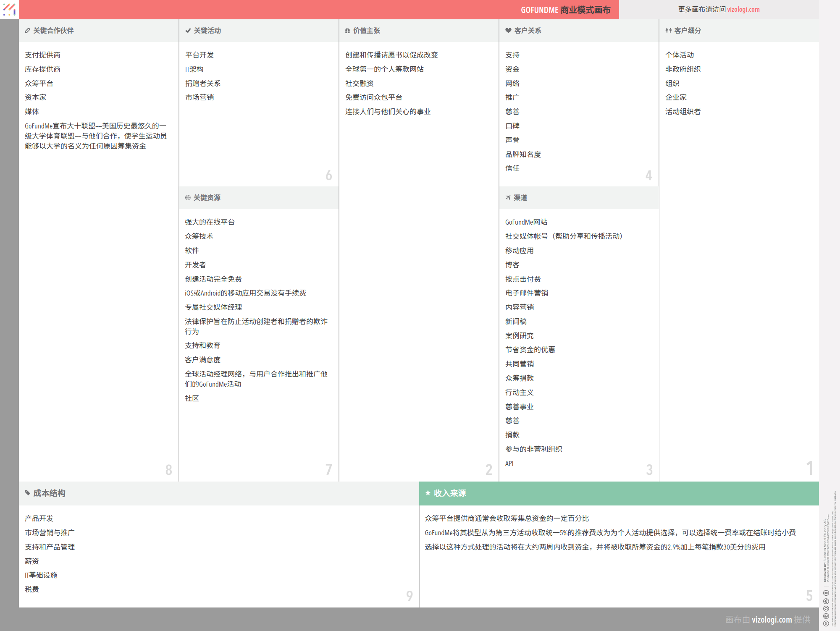
Task: Click the checkmark icon beside 关键活动
Action: click(x=188, y=31)
